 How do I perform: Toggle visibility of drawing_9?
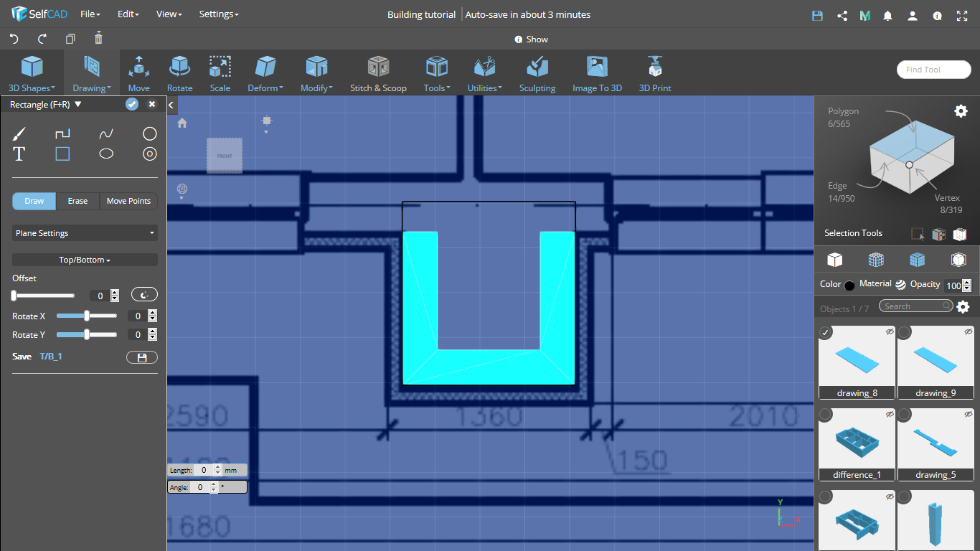click(969, 331)
